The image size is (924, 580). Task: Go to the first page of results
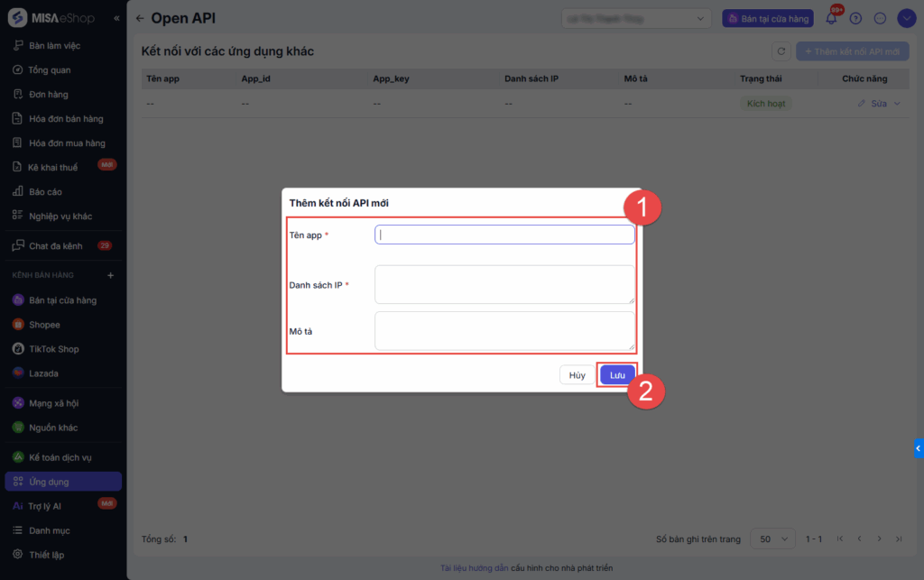point(840,539)
